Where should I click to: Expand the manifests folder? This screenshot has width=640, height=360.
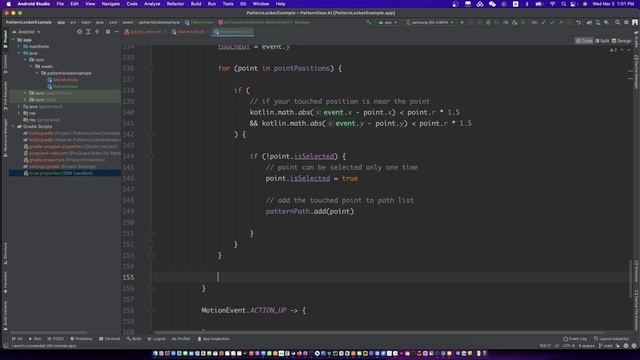[x=19, y=47]
